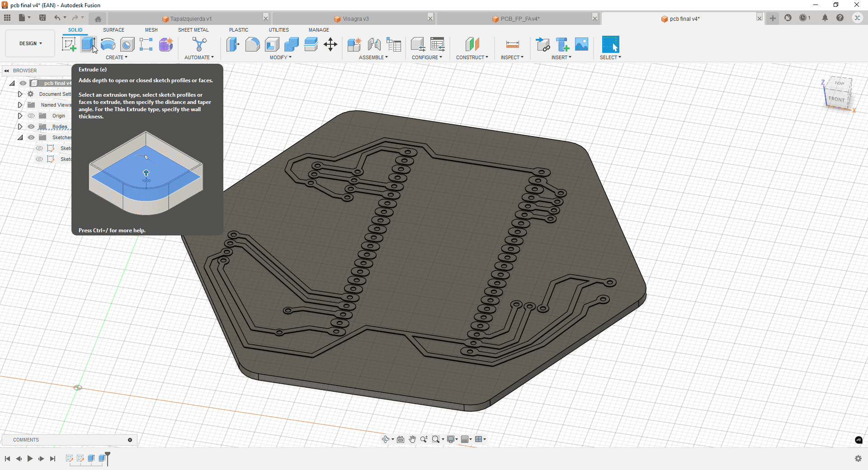Open the Tapalzquierda v1 document tab
Viewport: 868px width, 470px height.
tap(187, 19)
